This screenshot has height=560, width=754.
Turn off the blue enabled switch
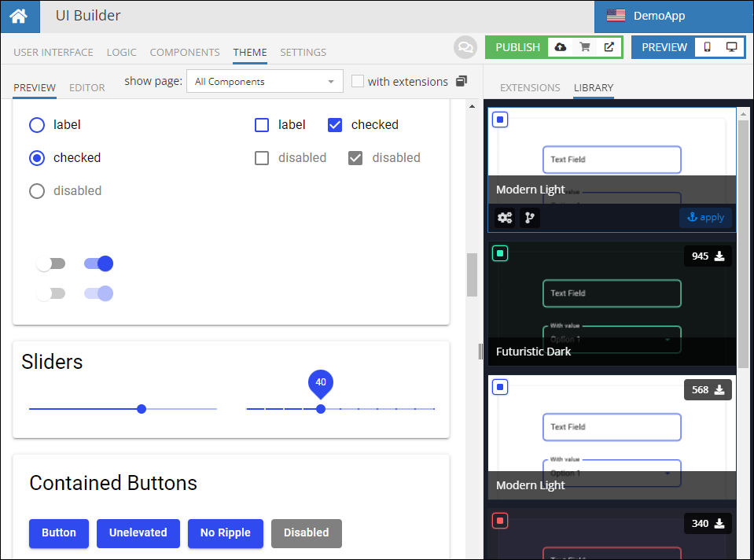click(x=98, y=263)
